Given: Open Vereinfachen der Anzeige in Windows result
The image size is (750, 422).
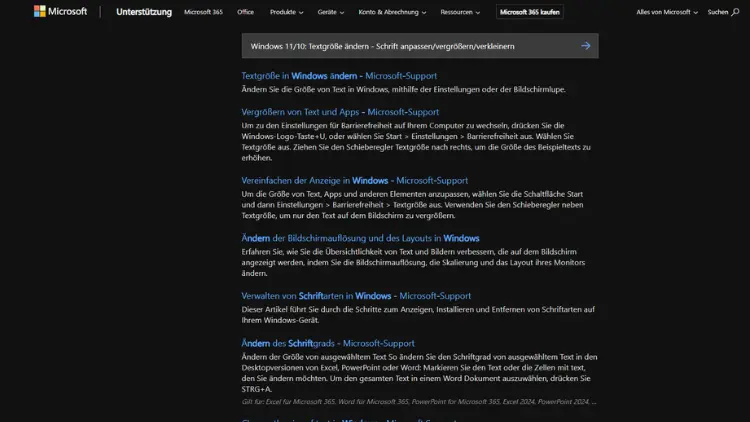Looking at the screenshot, I should coord(354,180).
